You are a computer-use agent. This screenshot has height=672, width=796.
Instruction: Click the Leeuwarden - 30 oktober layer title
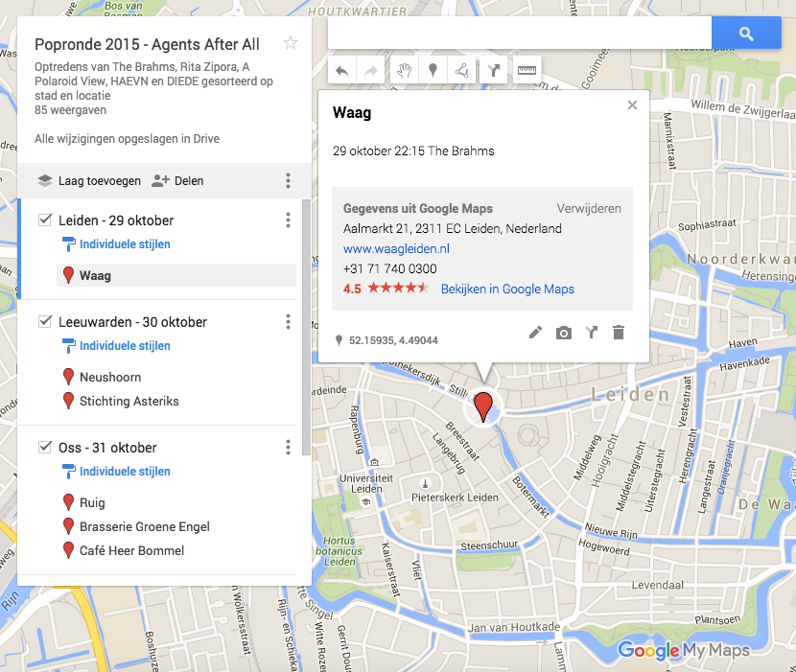point(132,322)
